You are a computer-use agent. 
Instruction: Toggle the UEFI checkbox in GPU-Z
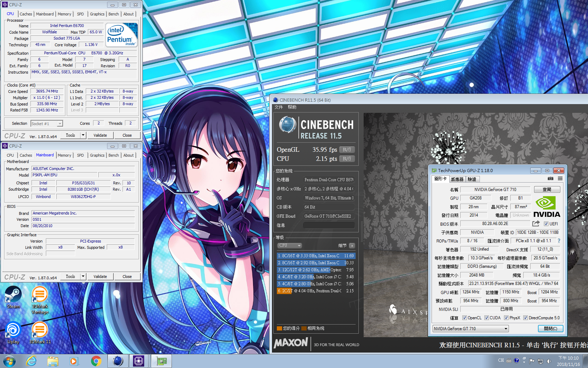click(546, 224)
